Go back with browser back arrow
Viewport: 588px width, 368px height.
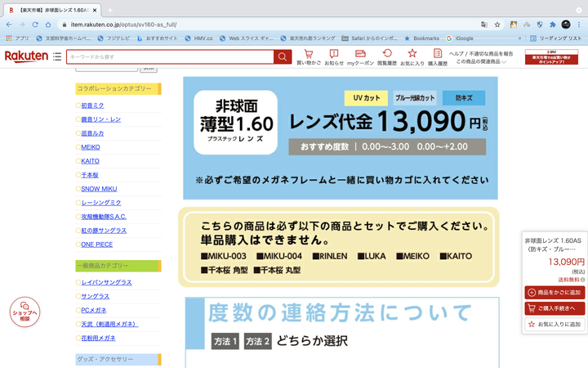click(x=9, y=25)
